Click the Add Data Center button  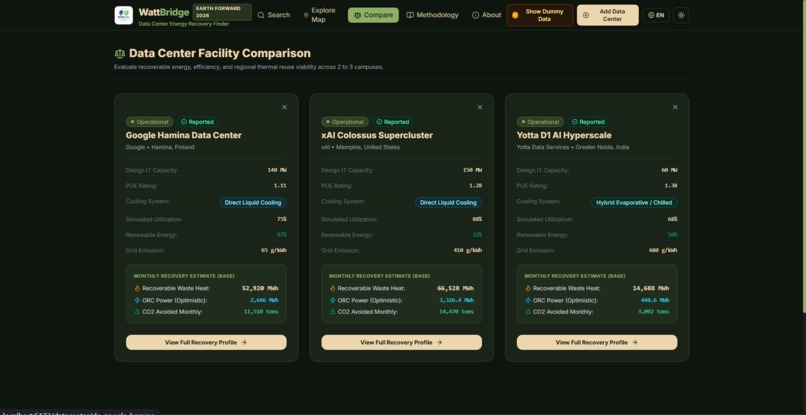(x=608, y=15)
